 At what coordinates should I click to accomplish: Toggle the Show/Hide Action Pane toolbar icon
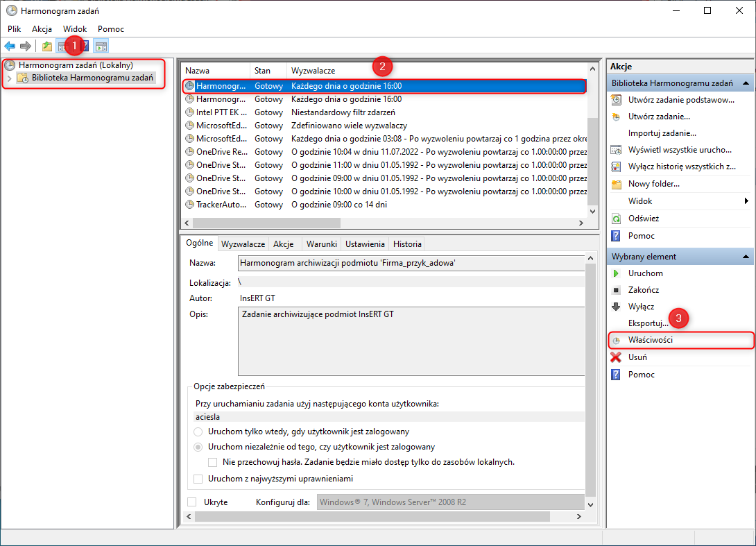pyautogui.click(x=101, y=46)
